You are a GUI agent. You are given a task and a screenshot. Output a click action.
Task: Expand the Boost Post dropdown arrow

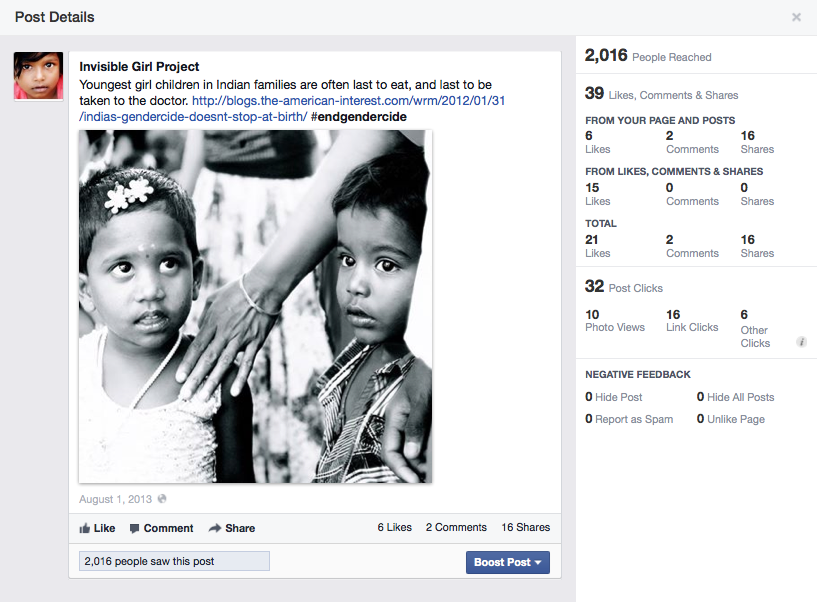[538, 562]
